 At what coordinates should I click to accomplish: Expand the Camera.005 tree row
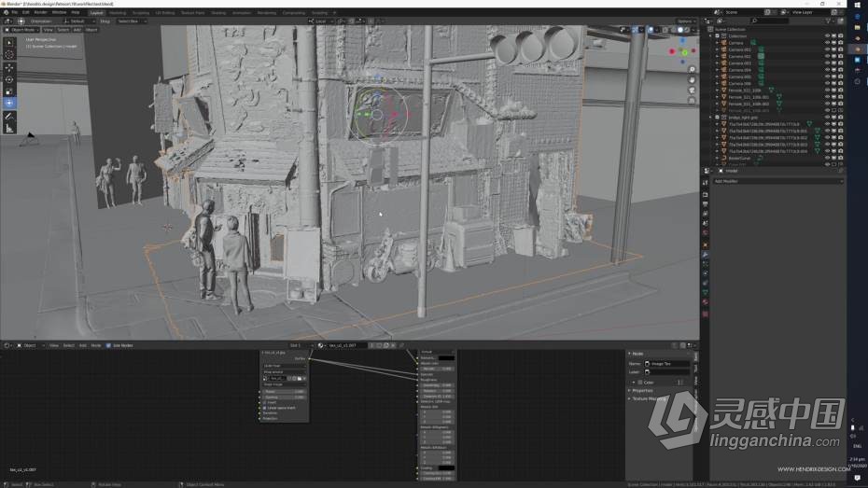pyautogui.click(x=718, y=77)
